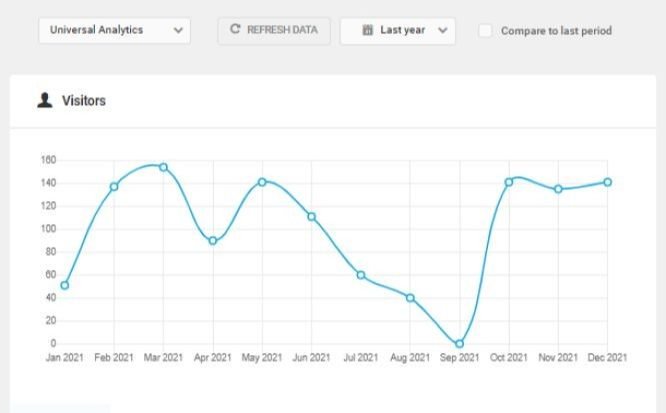Viewport: 666px width, 413px height.
Task: Select the Nov 2021 data point
Action: (x=558, y=189)
